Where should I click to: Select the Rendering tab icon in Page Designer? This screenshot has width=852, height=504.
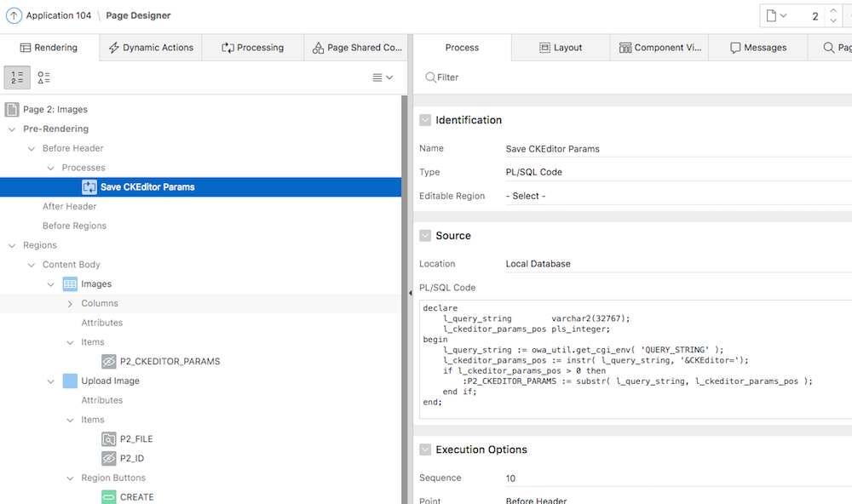coord(26,48)
